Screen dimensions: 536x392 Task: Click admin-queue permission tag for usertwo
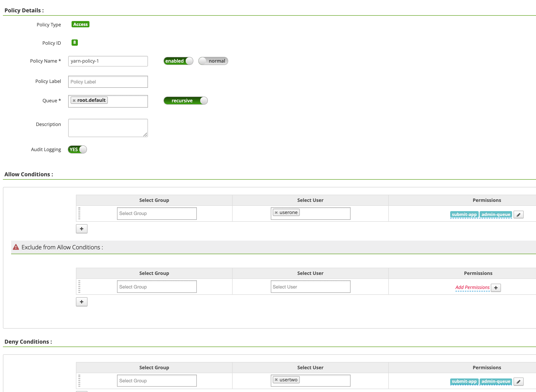coord(496,381)
